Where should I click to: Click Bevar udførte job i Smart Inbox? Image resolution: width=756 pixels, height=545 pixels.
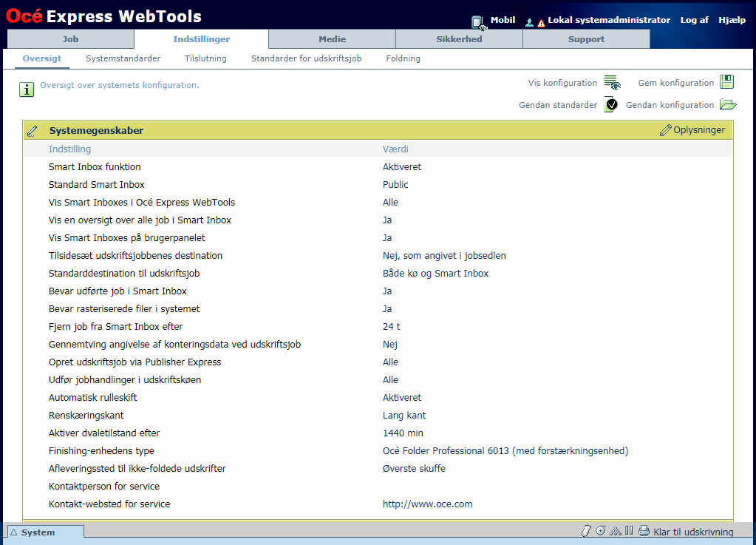coord(118,291)
